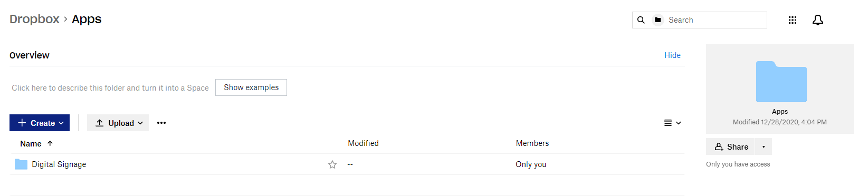The width and height of the screenshot is (868, 196).
Task: Click the Modified column header
Action: click(363, 143)
